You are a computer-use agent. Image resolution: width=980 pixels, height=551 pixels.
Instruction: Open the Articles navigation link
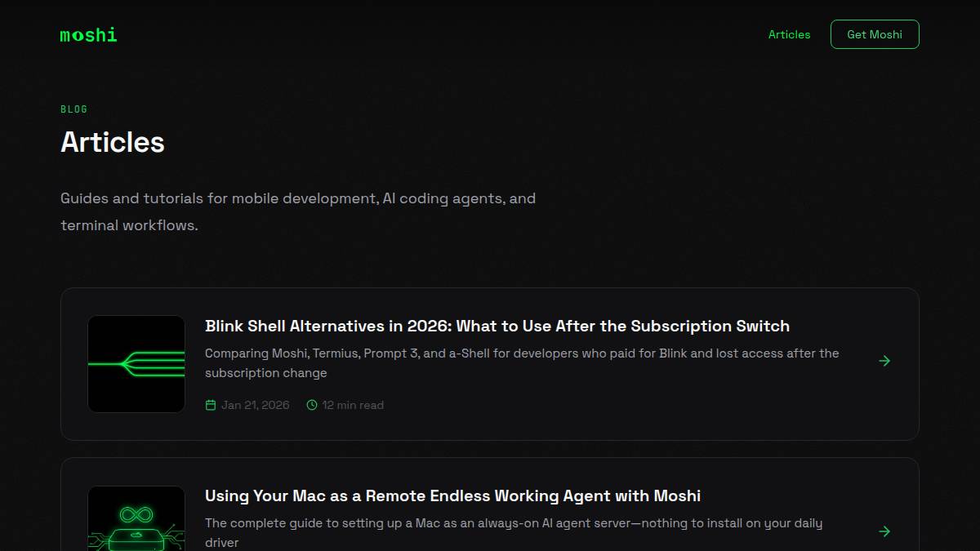pyautogui.click(x=789, y=34)
